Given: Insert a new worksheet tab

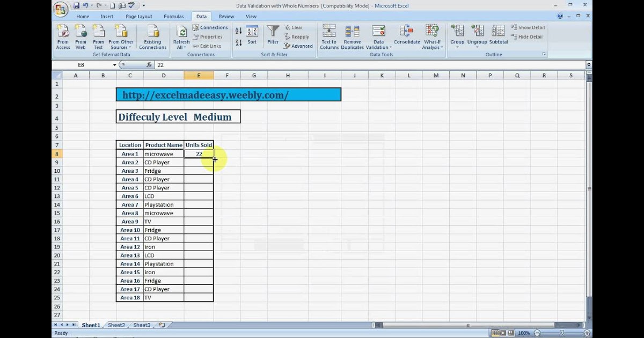Looking at the screenshot, I should coord(162,325).
